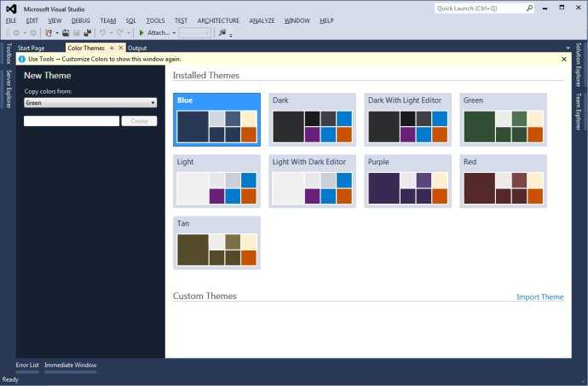Open the Solution Explorer side panel
Image resolution: width=588 pixels, height=386 pixels.
click(x=579, y=65)
